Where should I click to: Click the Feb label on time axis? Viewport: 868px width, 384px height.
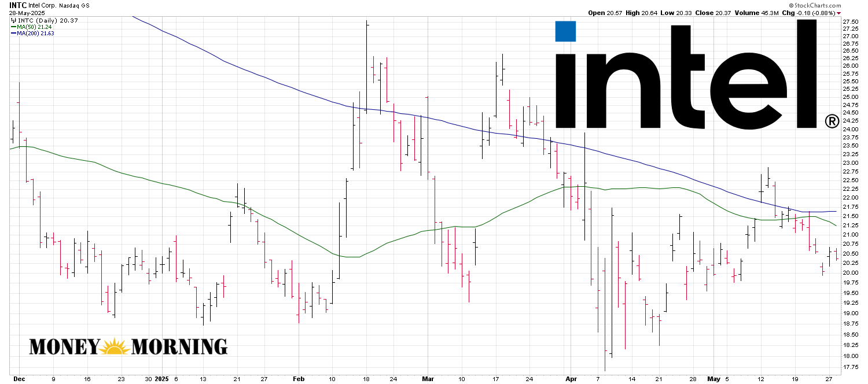(298, 379)
